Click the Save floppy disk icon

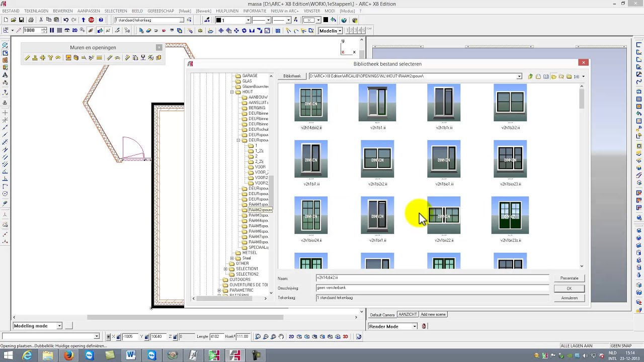(22, 20)
